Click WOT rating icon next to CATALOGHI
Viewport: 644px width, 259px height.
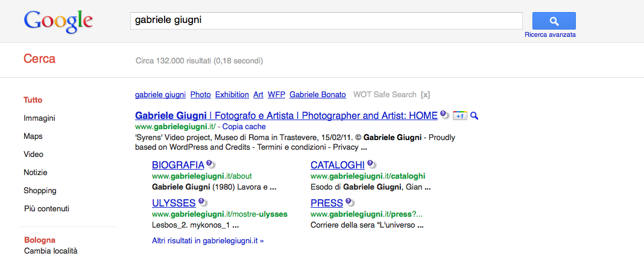371,164
